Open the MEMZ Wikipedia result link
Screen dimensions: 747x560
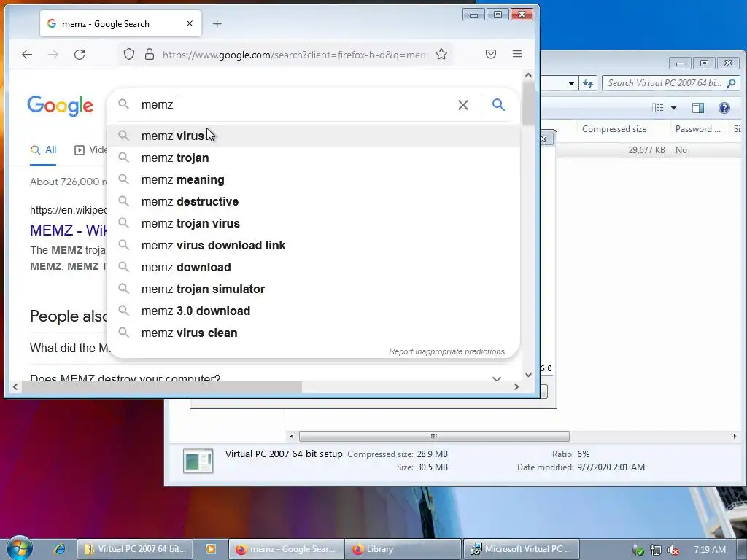click(68, 230)
